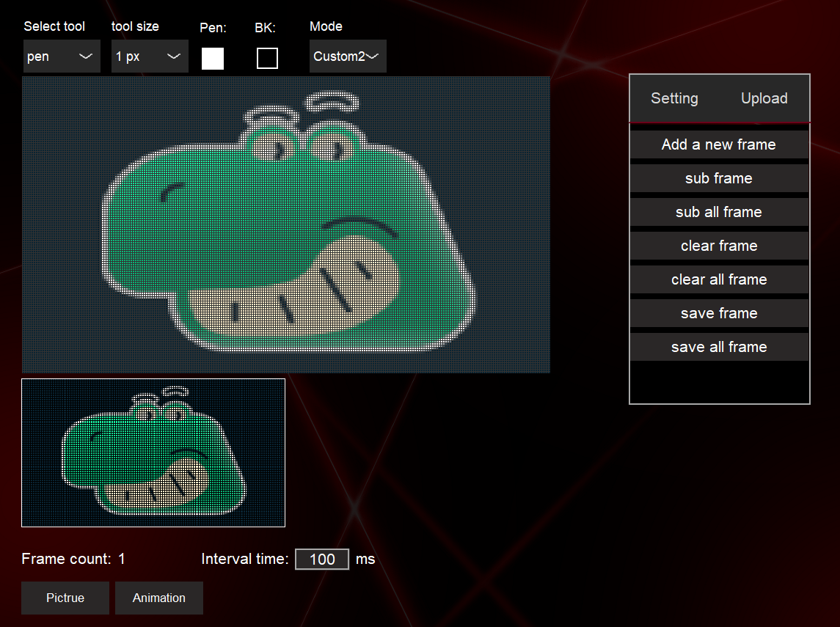The image size is (840, 627).
Task: Open the Mode dropdown showing Custom2
Action: [x=348, y=56]
